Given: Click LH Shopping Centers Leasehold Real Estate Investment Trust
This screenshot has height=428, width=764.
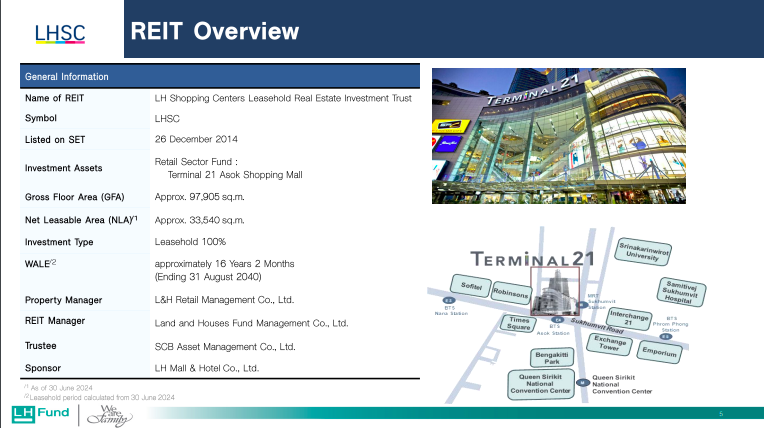Looking at the screenshot, I should coord(283,98).
